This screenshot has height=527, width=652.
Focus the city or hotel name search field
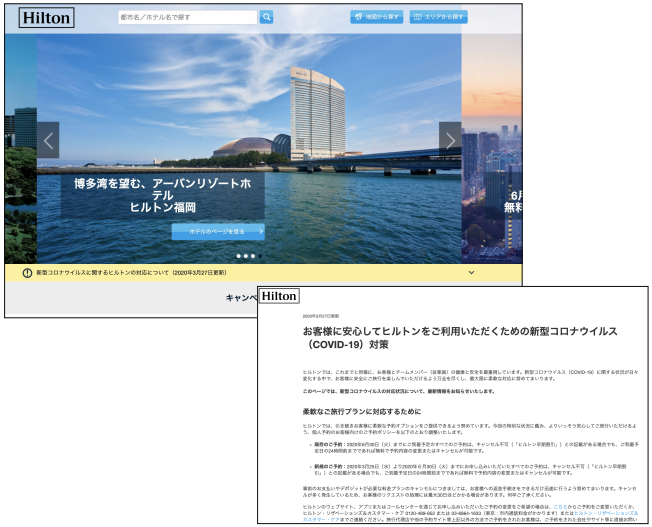[x=188, y=17]
